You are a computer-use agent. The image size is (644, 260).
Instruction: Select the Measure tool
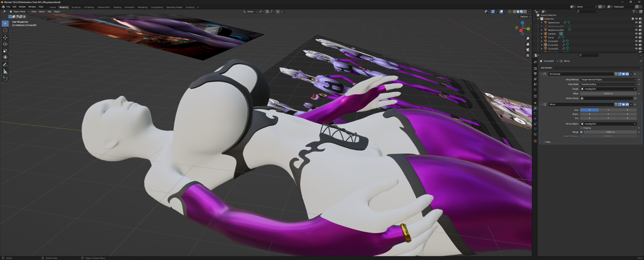point(5,71)
